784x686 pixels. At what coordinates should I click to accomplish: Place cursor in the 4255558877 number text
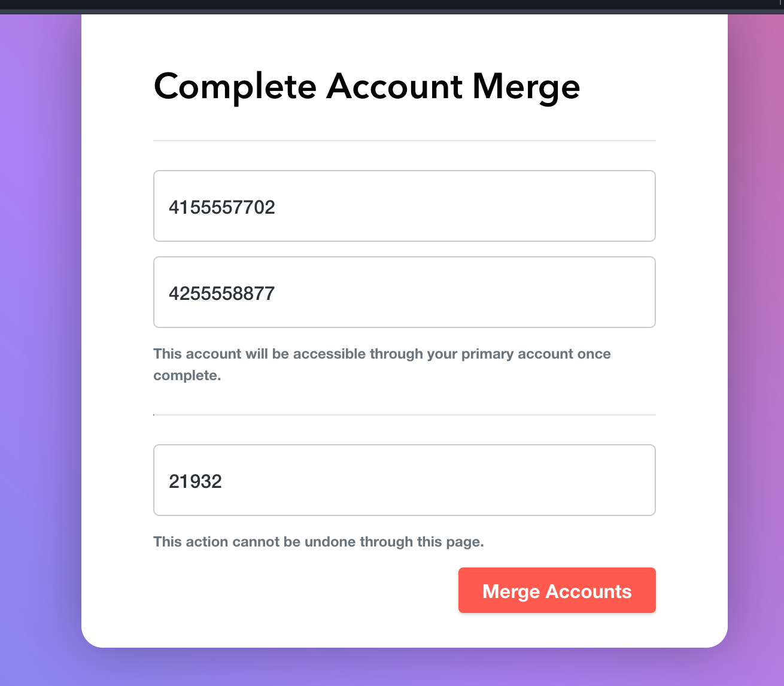(x=222, y=294)
